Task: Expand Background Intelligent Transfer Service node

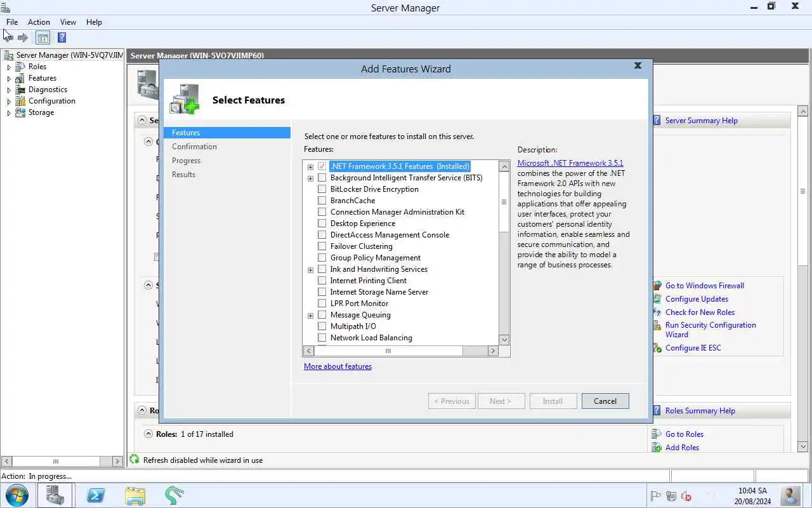Action: pyautogui.click(x=310, y=178)
